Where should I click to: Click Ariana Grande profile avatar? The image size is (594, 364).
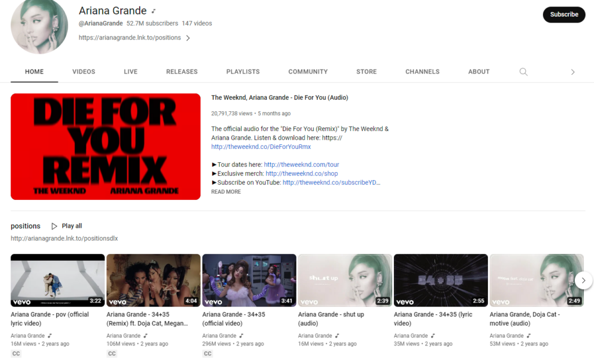click(39, 26)
